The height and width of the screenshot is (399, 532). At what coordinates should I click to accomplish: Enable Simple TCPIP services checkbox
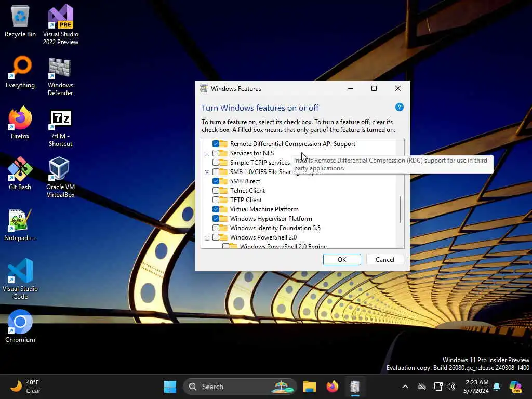pos(216,163)
